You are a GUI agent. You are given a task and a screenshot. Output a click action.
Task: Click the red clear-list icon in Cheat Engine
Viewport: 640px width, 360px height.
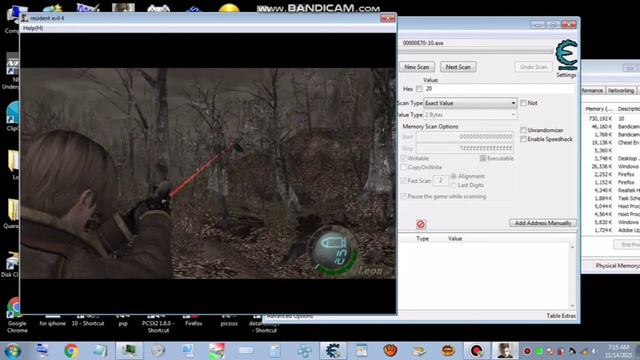click(421, 224)
